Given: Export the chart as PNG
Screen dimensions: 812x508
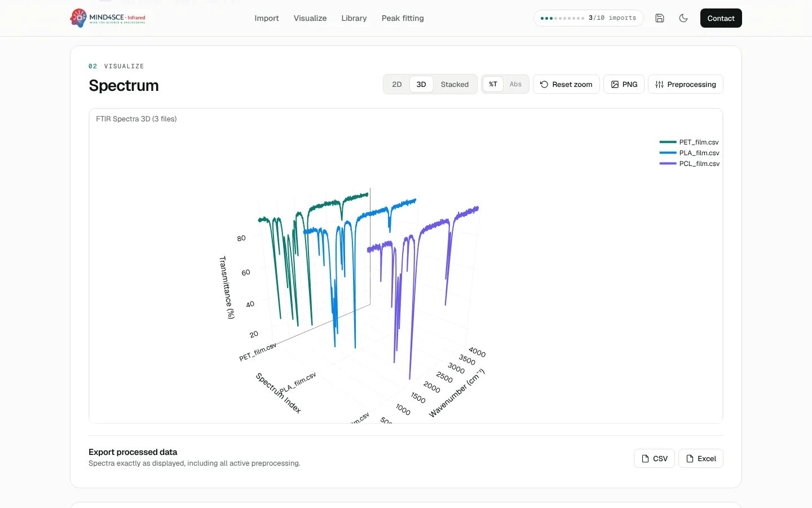Looking at the screenshot, I should click(624, 84).
